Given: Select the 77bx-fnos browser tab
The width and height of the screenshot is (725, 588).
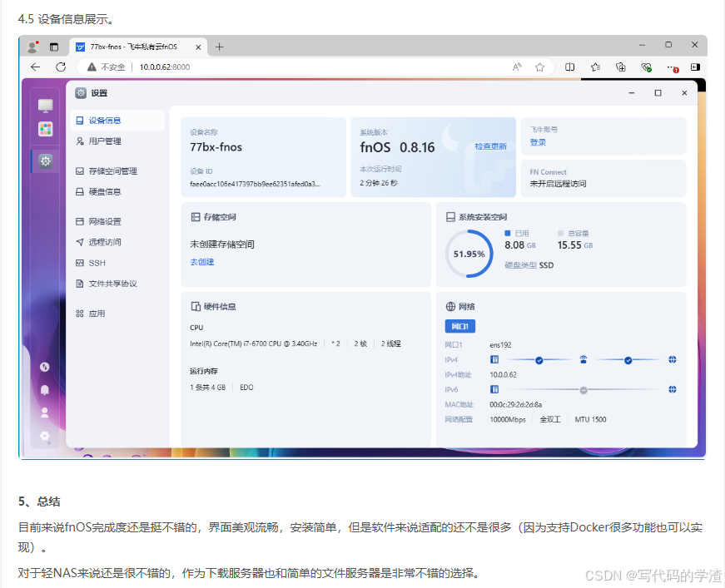Looking at the screenshot, I should pos(133,47).
